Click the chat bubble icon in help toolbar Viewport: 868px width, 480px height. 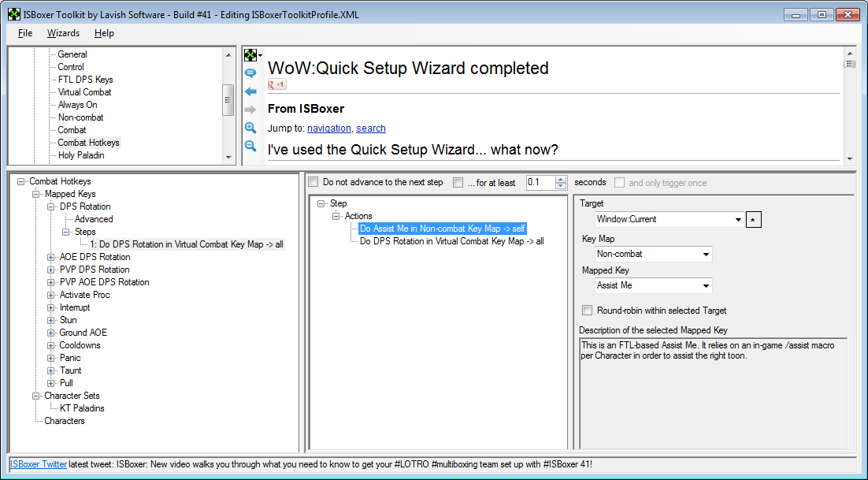click(x=250, y=73)
